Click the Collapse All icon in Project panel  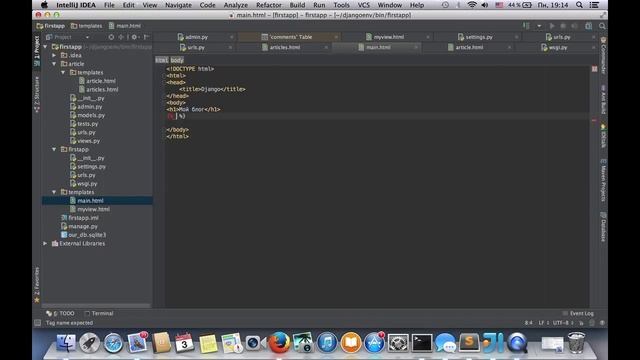coord(121,37)
